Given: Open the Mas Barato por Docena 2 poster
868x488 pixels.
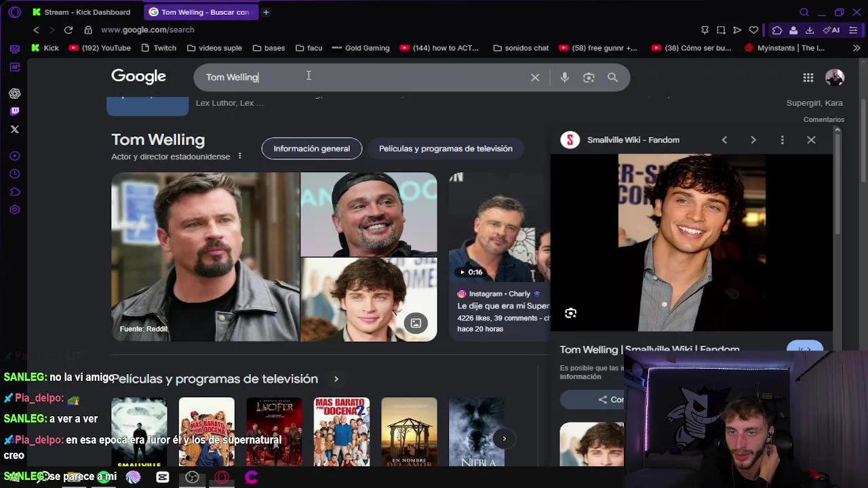Looking at the screenshot, I should click(342, 432).
